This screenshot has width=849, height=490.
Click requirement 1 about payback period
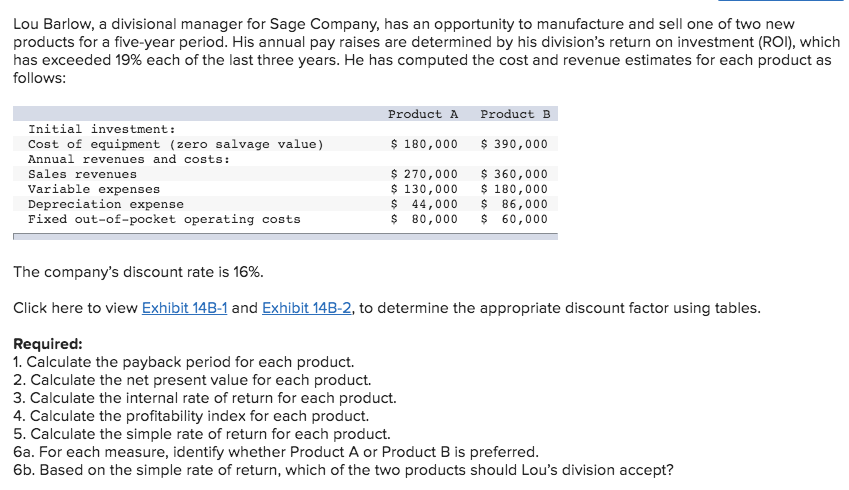point(183,361)
